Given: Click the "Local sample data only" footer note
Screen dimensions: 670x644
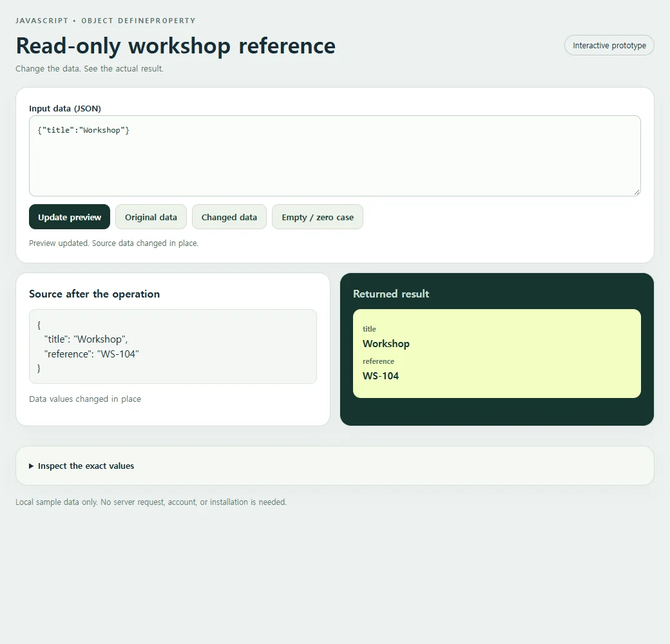Looking at the screenshot, I should tap(151, 502).
